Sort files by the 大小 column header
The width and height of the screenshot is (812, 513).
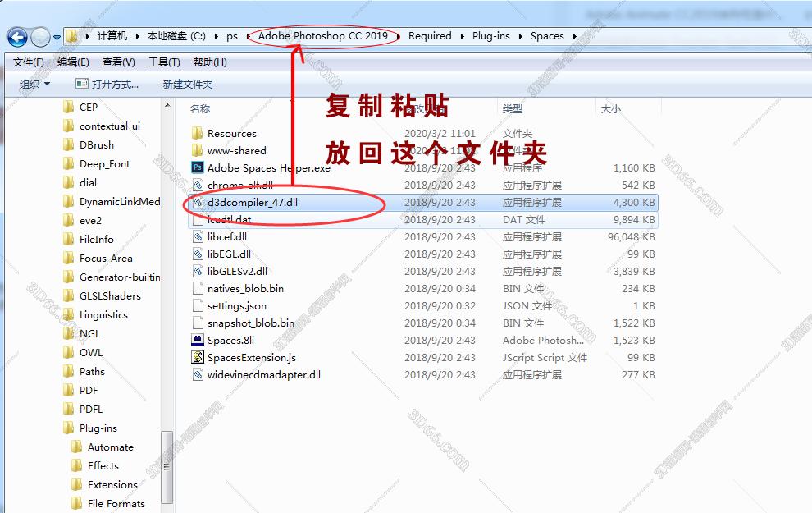pos(610,109)
